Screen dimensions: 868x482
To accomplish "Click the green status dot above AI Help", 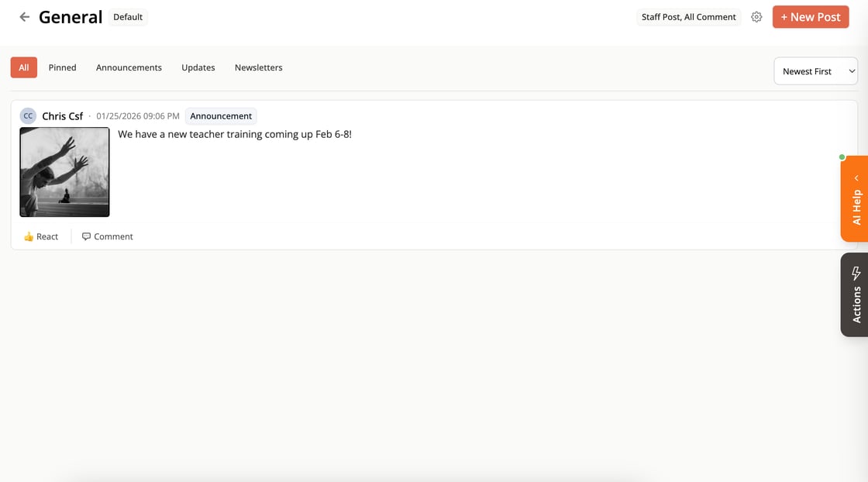I will (x=842, y=157).
